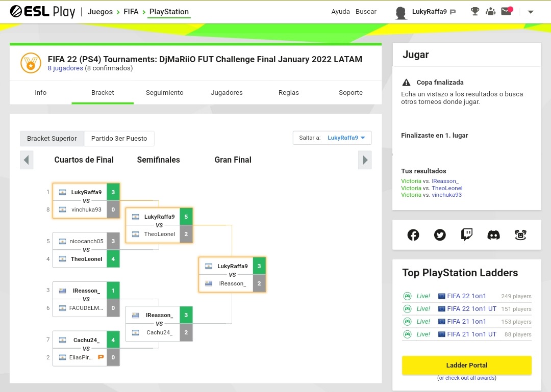Screen dimensions: 551x392
Task: Open the ESL Play logo home link
Action: (42, 12)
